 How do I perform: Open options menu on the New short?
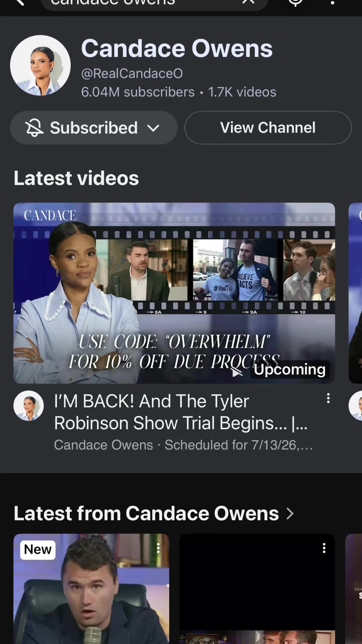click(x=158, y=548)
